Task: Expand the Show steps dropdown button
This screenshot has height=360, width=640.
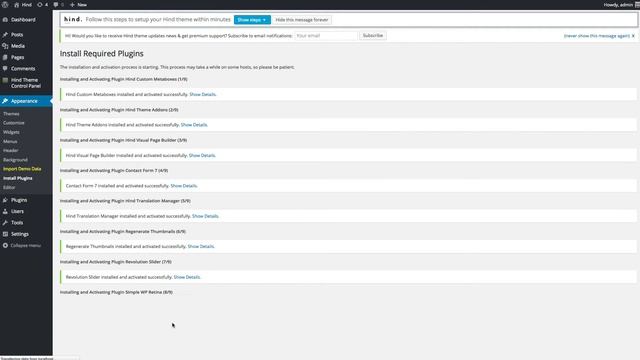Action: pyautogui.click(x=252, y=20)
